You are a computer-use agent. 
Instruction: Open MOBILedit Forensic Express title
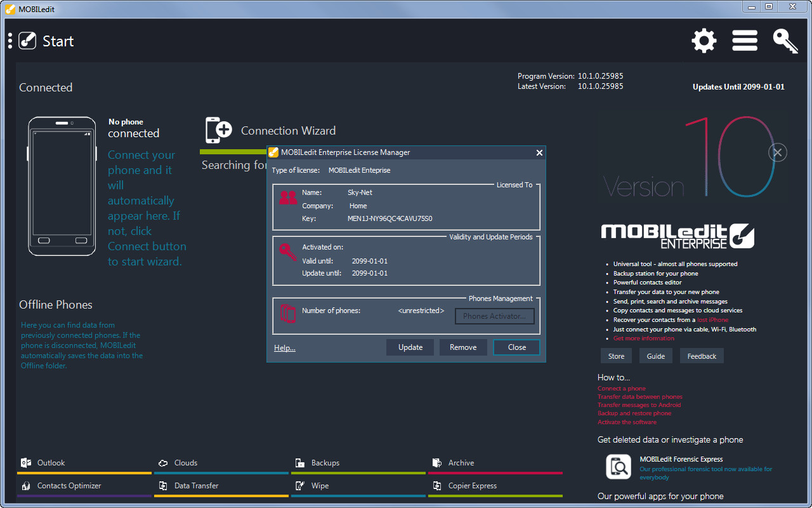[x=681, y=459]
